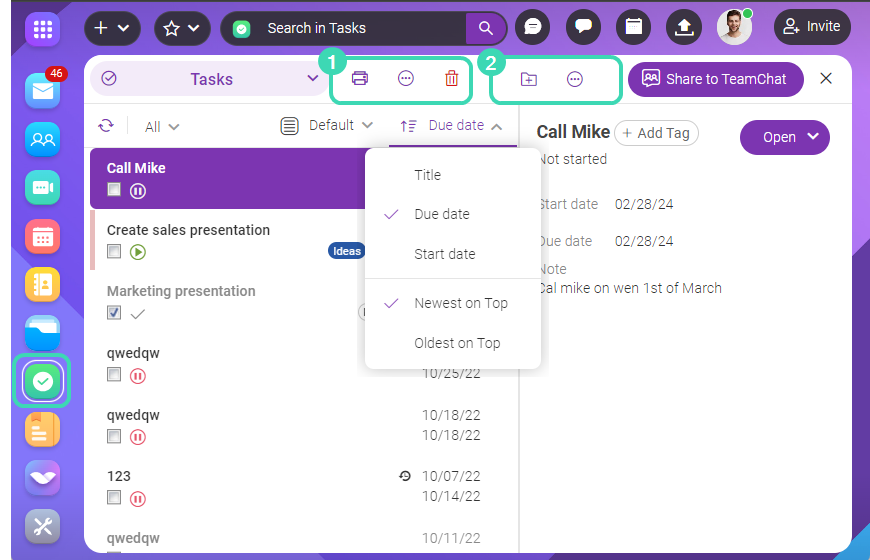
Task: Click Share to TeamChat button
Action: click(x=715, y=79)
